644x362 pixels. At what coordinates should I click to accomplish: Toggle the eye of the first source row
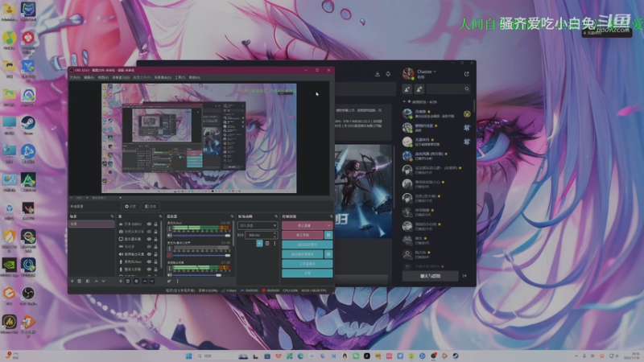pyautogui.click(x=149, y=224)
